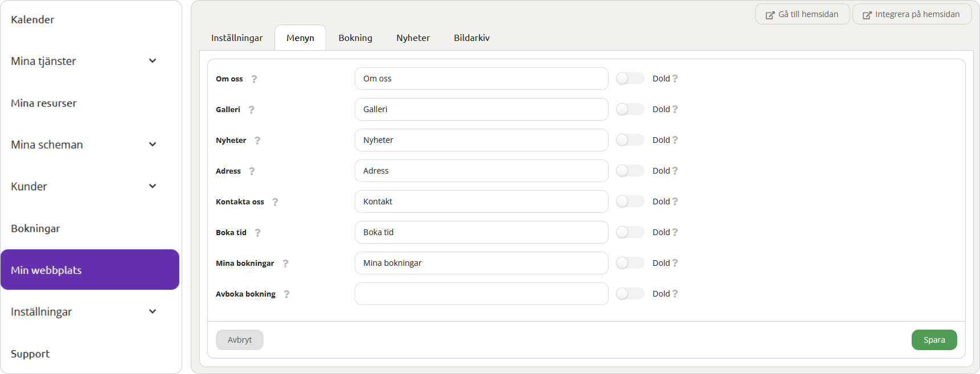Open Gå till hemsidan link
This screenshot has height=374, width=980.
(x=802, y=14)
